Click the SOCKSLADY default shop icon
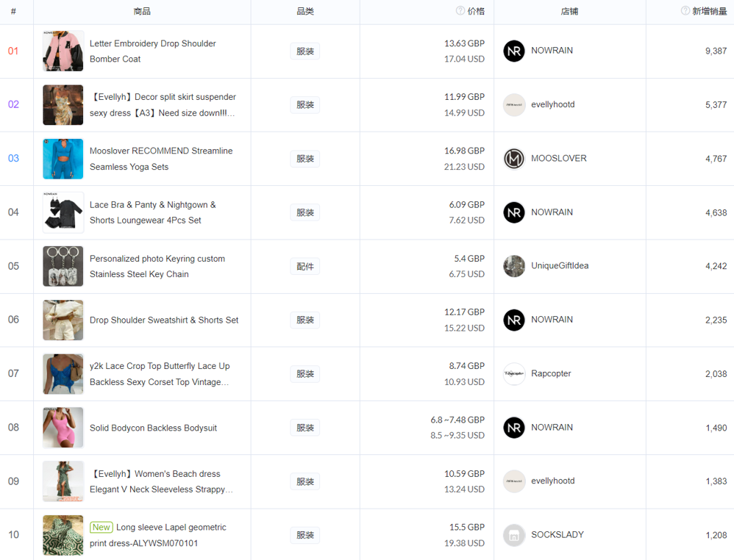The height and width of the screenshot is (560, 734). coord(514,535)
